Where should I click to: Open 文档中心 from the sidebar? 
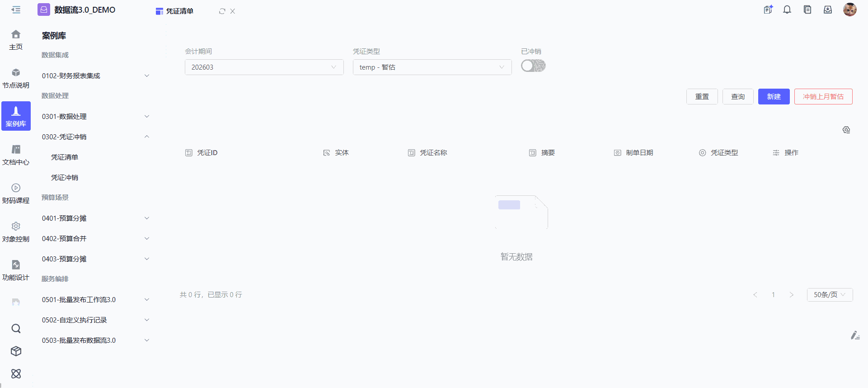coord(16,155)
